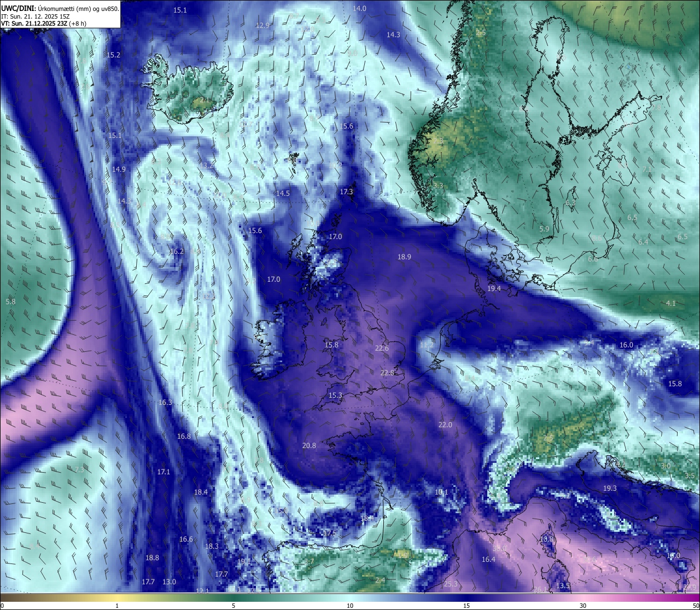Select the 17.1 value in the Atlantic
Screen dimensions: 700x610
(164, 472)
